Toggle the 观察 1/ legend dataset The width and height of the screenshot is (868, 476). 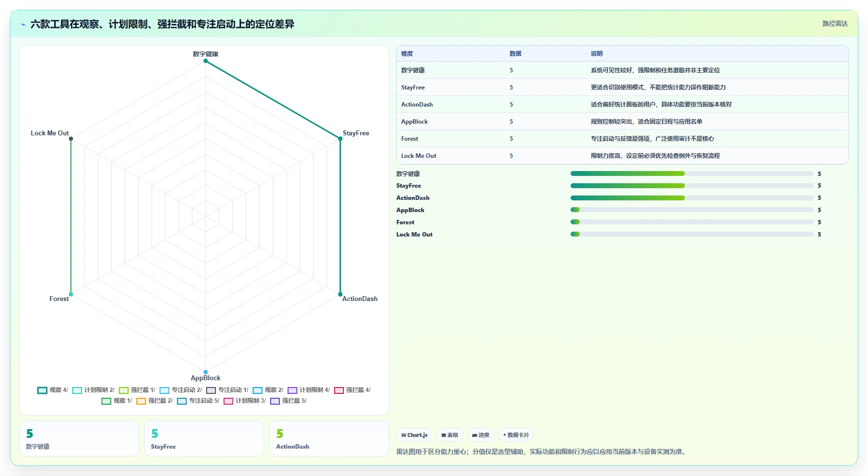(117, 401)
